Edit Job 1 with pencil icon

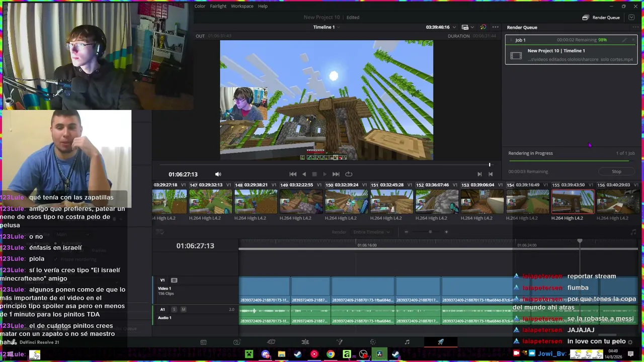624,40
